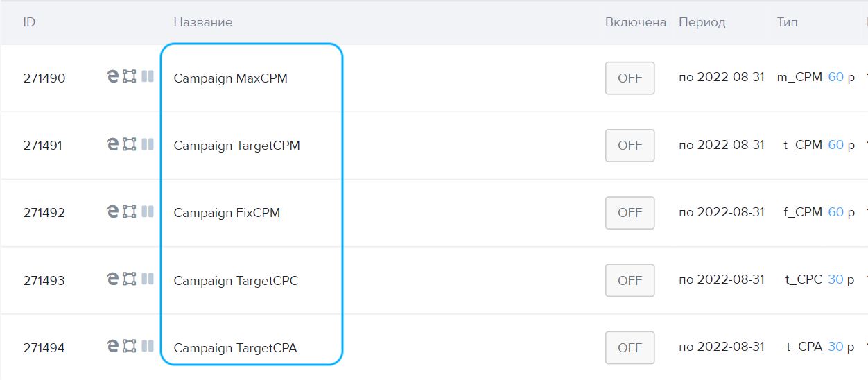868x380 pixels.
Task: Click the Тип column header
Action: (787, 22)
